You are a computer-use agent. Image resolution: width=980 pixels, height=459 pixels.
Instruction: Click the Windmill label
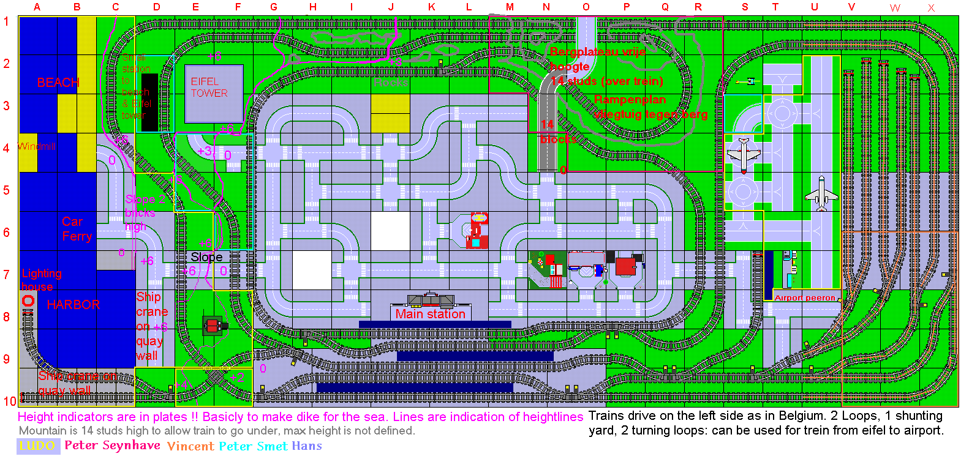tap(36, 147)
